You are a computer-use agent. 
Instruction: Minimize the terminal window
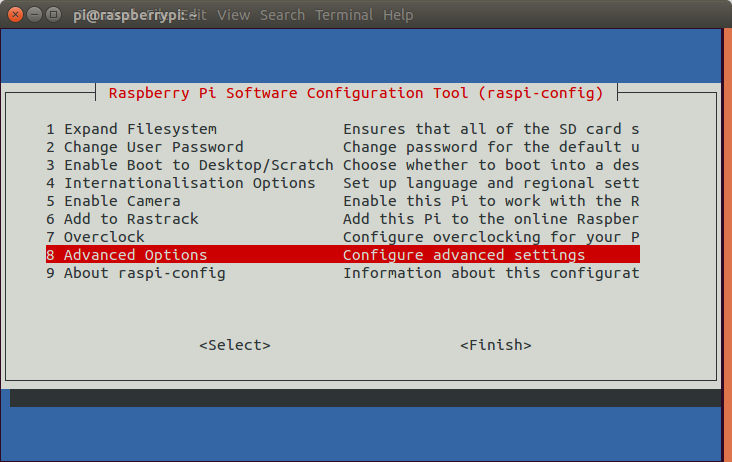click(x=33, y=15)
